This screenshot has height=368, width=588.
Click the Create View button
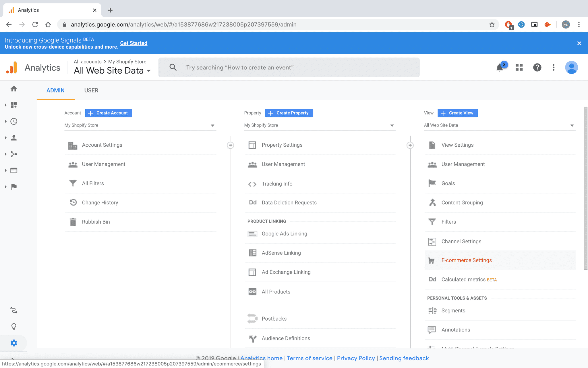457,113
